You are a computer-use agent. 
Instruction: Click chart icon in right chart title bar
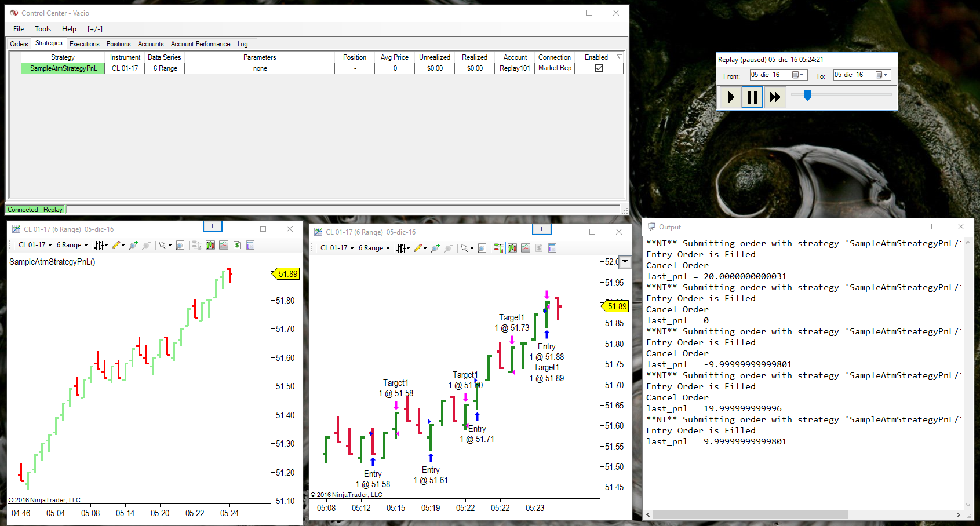click(318, 232)
